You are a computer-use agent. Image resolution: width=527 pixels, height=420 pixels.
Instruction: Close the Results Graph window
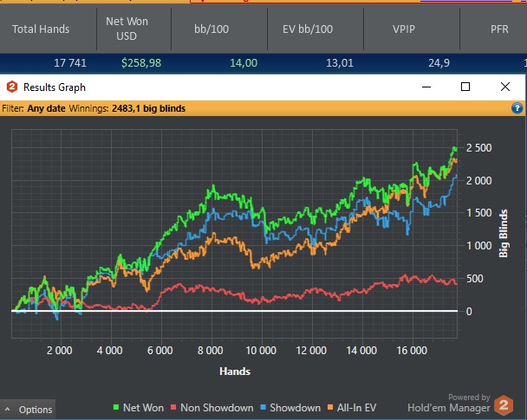(x=505, y=87)
